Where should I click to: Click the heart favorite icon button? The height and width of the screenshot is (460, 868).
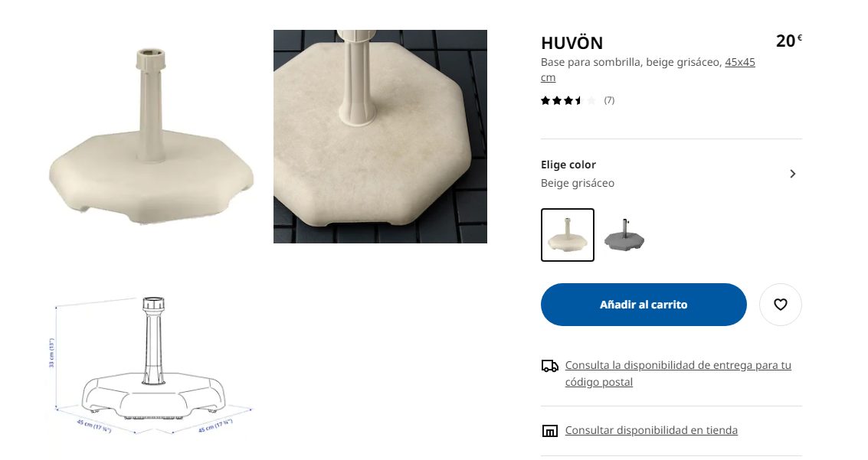[x=780, y=305]
